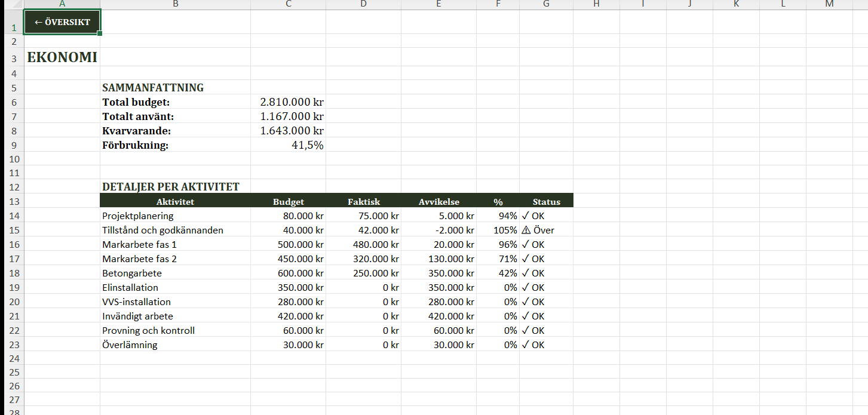Click the column G header
This screenshot has width=868, height=415.
point(547,4)
